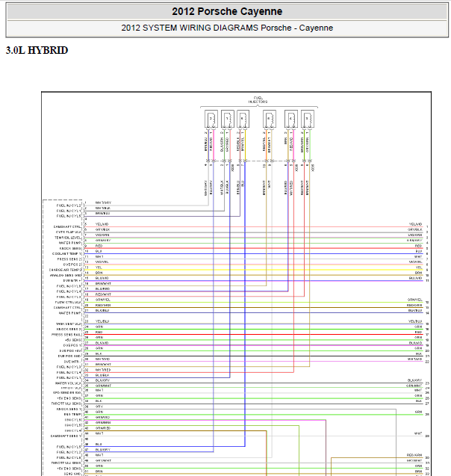Click the 'WHT/RED' wire label at pin 32
The height and width of the screenshot is (476, 451).
coord(103,370)
